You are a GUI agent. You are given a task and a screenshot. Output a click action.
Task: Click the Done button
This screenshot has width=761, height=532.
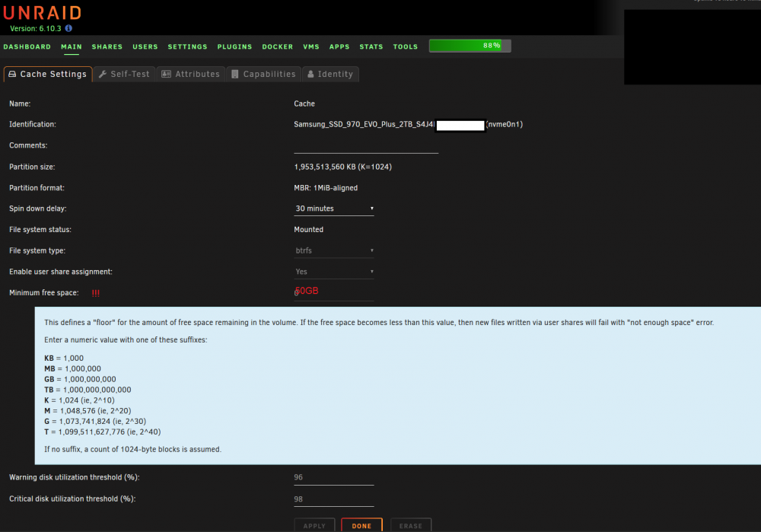[361, 526]
